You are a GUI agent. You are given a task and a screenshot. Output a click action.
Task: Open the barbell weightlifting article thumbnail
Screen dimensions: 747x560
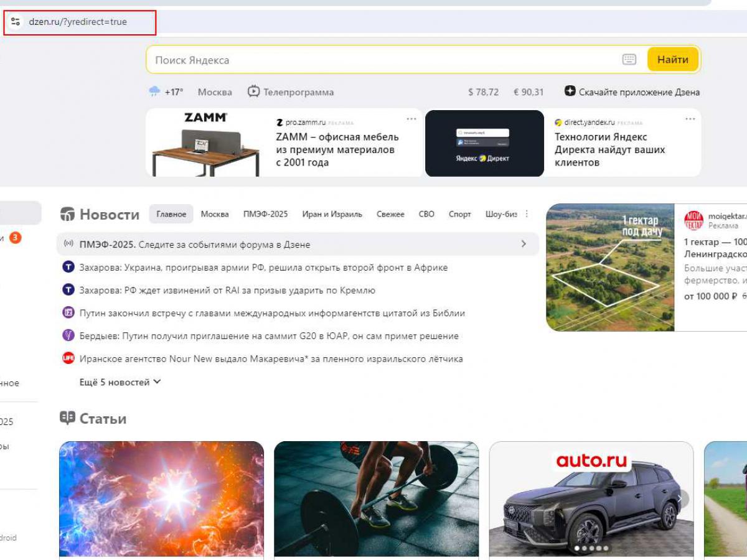(376, 498)
